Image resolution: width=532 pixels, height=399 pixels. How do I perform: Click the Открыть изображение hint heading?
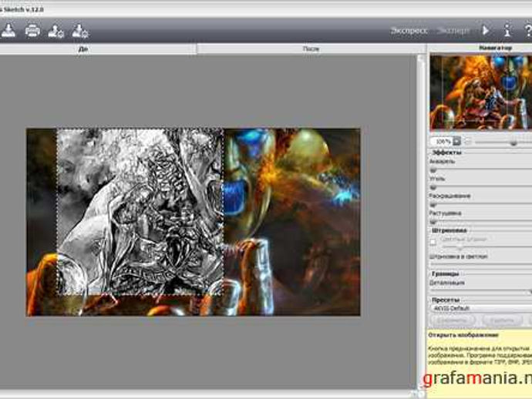tap(463, 335)
